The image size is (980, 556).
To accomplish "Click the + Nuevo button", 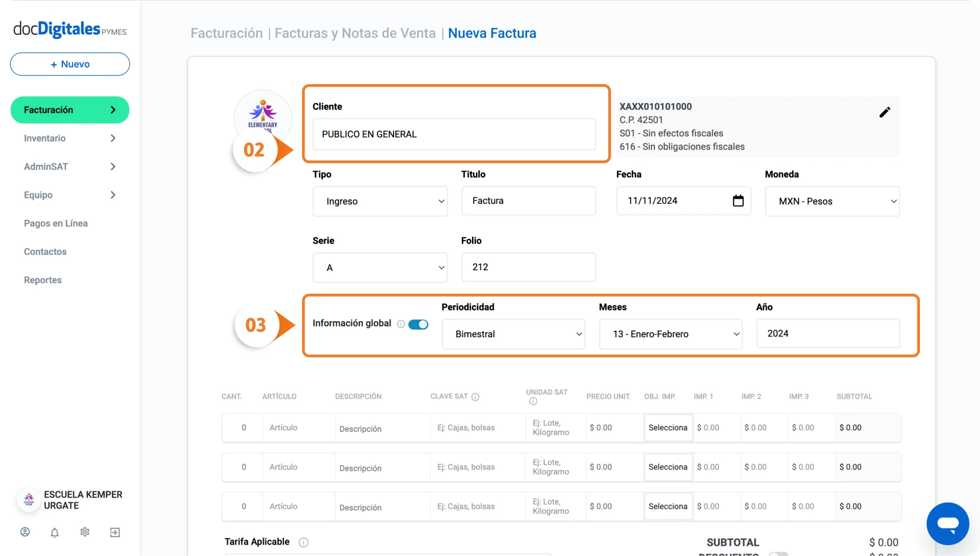I will tap(70, 64).
